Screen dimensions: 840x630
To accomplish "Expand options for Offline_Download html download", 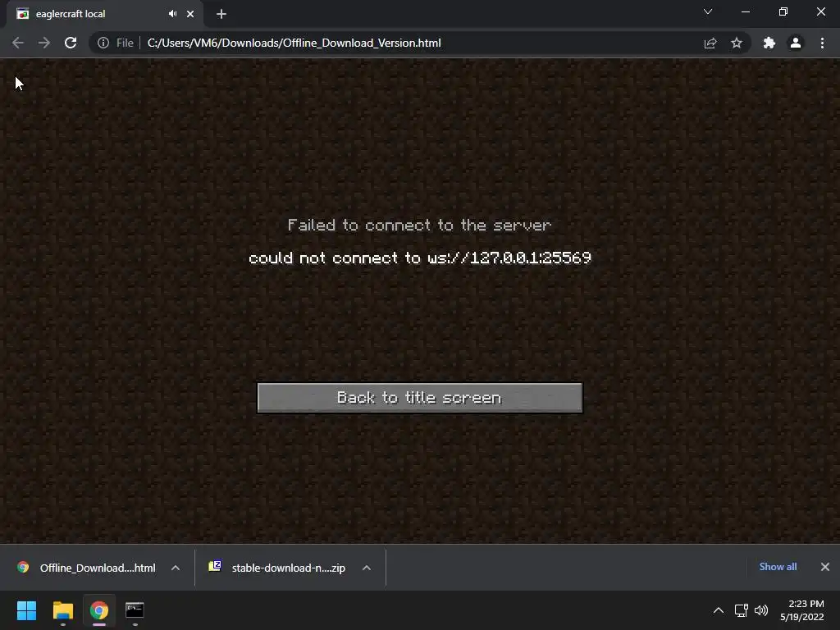I will pos(176,568).
